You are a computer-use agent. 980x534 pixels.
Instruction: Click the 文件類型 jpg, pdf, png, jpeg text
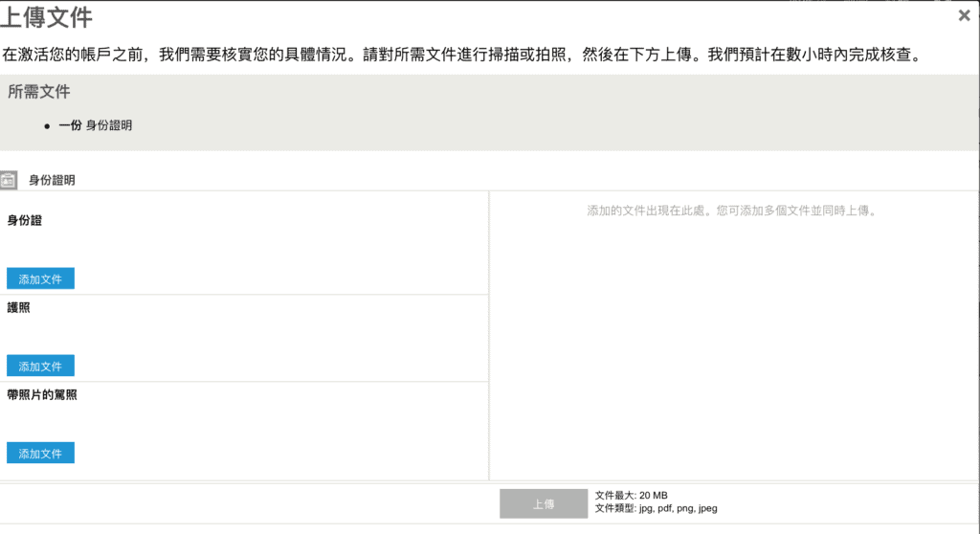coord(657,508)
